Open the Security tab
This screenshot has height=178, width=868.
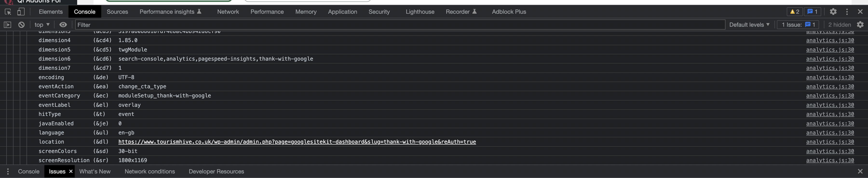379,12
